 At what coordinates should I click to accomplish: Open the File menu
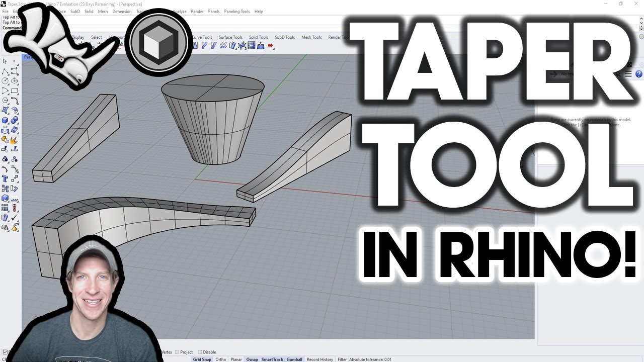6,11
